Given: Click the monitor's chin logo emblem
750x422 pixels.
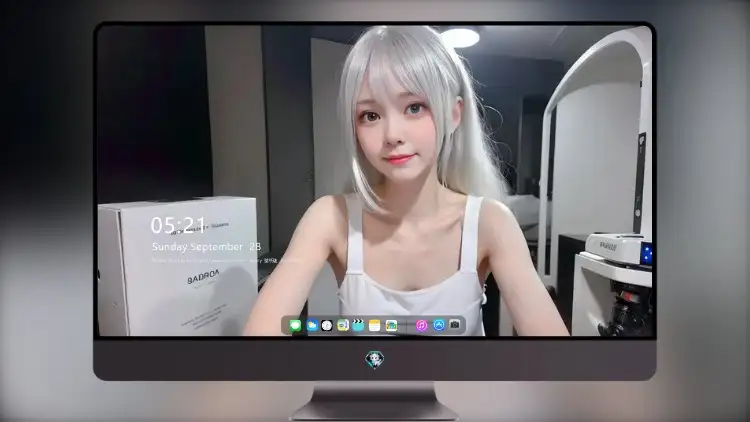Looking at the screenshot, I should [375, 359].
